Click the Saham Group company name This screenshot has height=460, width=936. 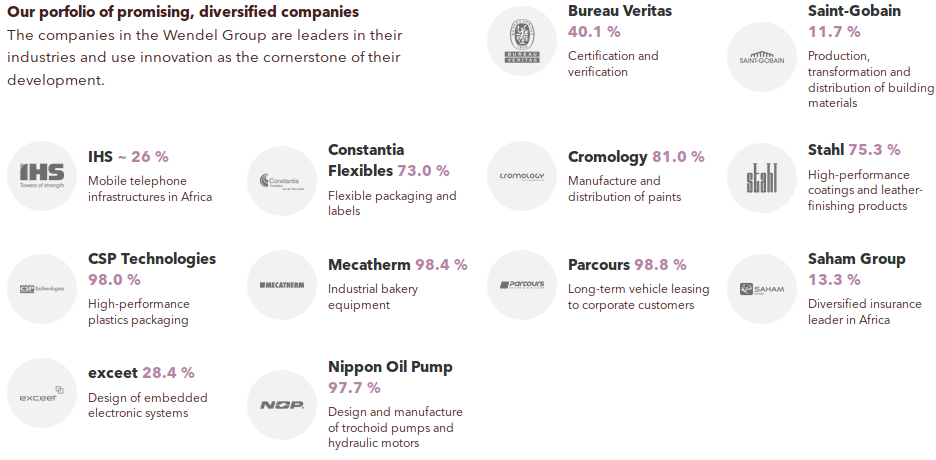pos(856,259)
